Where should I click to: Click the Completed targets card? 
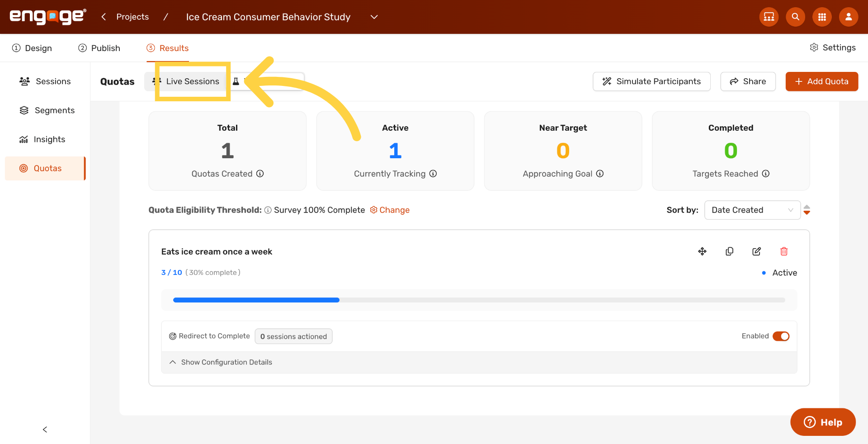pyautogui.click(x=731, y=151)
